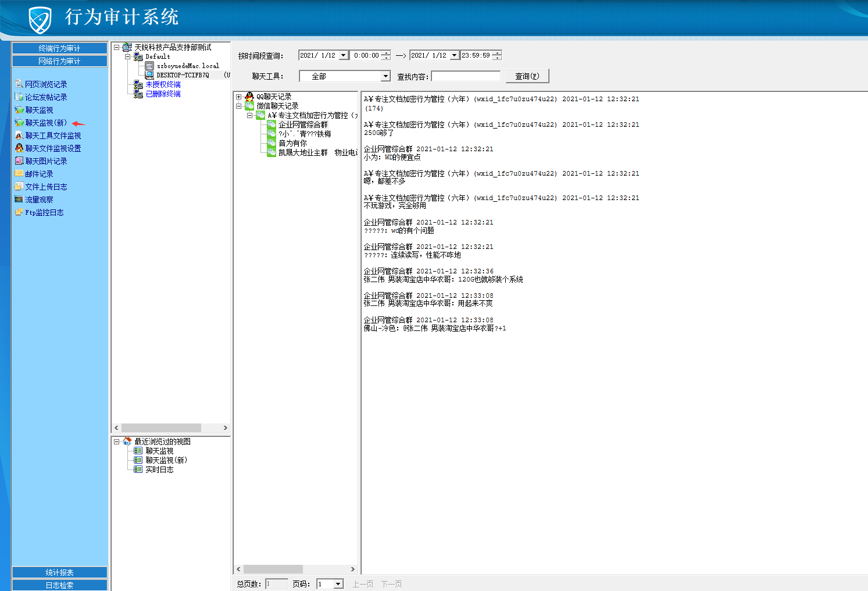Viewport: 868px width, 591px height.
Task: Click the 聊天文件监视设置 icon
Action: coord(19,148)
